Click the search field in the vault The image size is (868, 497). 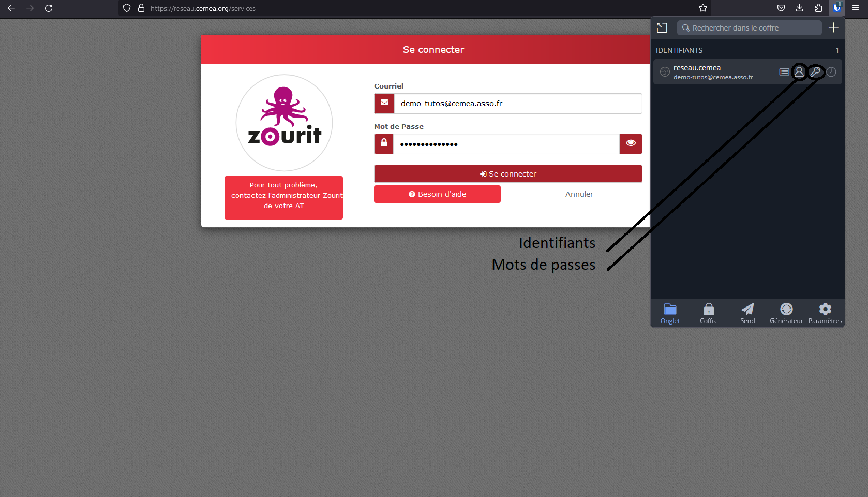coord(750,28)
